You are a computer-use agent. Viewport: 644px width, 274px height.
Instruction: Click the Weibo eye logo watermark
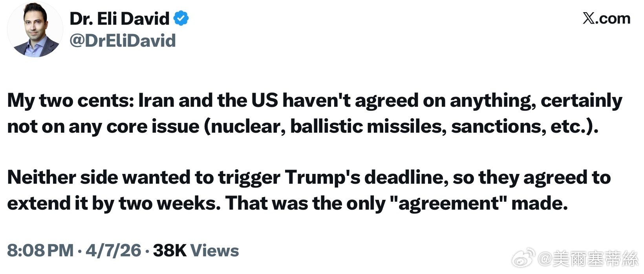[523, 257]
